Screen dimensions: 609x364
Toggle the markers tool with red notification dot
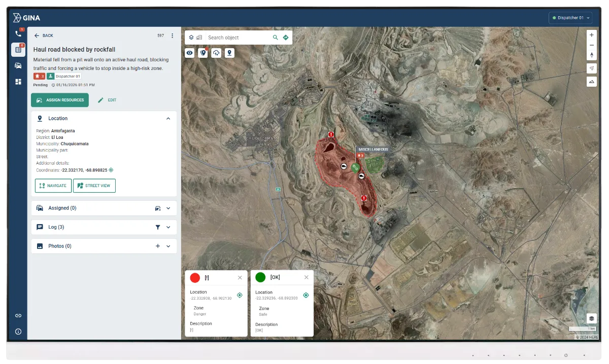pyautogui.click(x=202, y=53)
